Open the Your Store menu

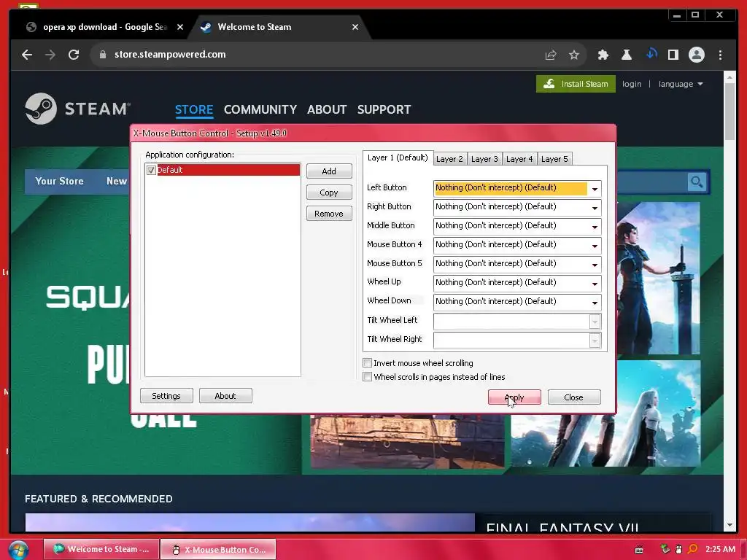60,181
